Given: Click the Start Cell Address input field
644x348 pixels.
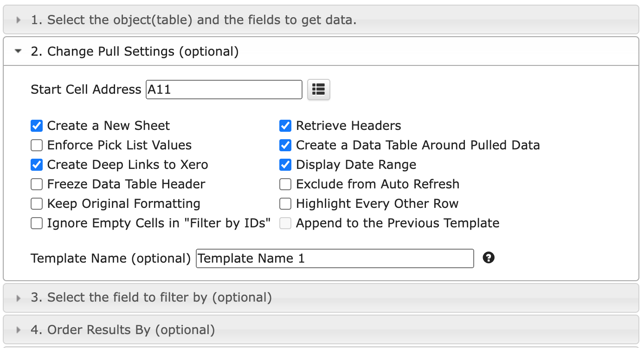Looking at the screenshot, I should point(224,90).
